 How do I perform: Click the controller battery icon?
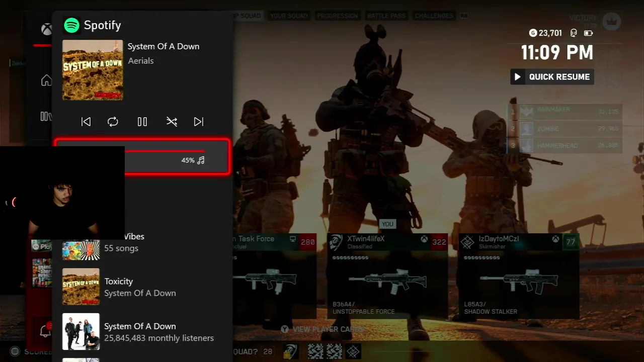tap(588, 33)
